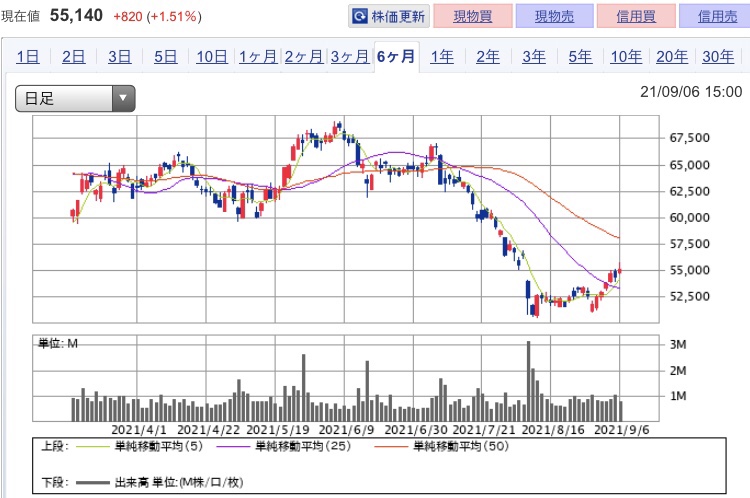Click the 52,500 price axis label
Image resolution: width=750 pixels, height=498 pixels.
click(x=689, y=297)
